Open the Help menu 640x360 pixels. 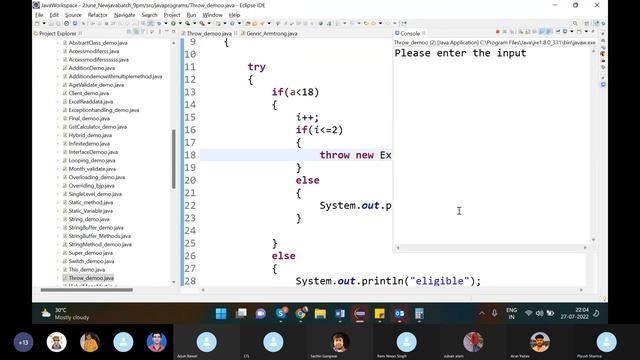[234, 15]
